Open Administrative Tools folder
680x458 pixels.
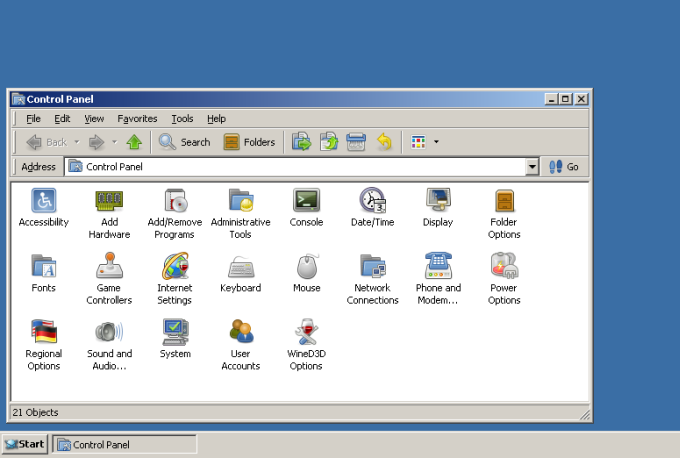241,214
